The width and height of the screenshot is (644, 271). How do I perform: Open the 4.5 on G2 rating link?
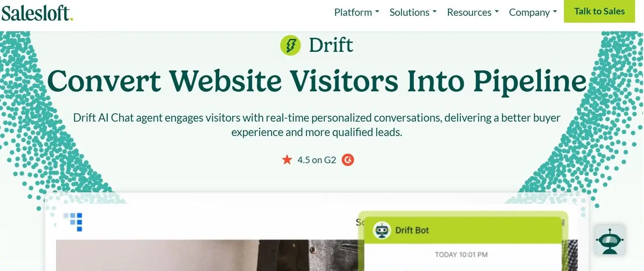pyautogui.click(x=316, y=160)
